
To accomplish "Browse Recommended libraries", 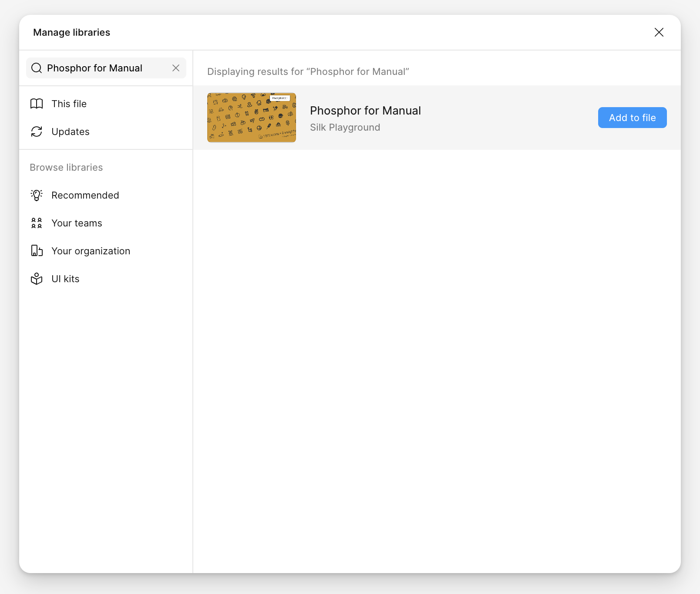I will click(85, 195).
